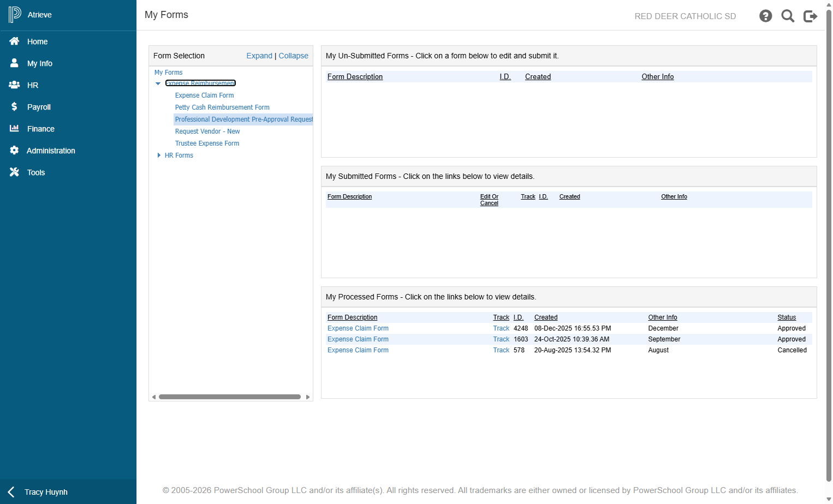Open Trustee Expense Form
Image resolution: width=833 pixels, height=504 pixels.
click(x=207, y=143)
